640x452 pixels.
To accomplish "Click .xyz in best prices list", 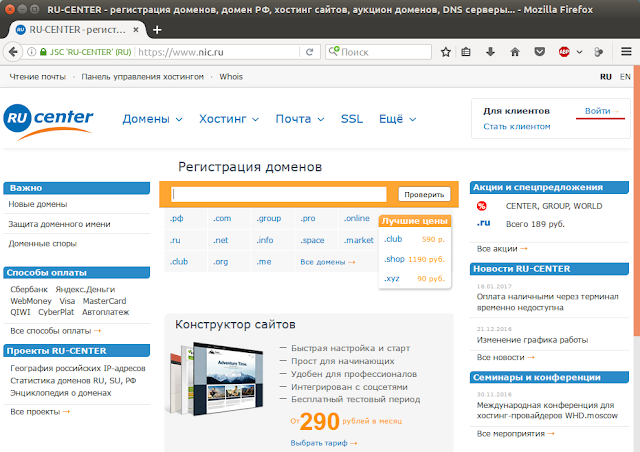I will (391, 279).
